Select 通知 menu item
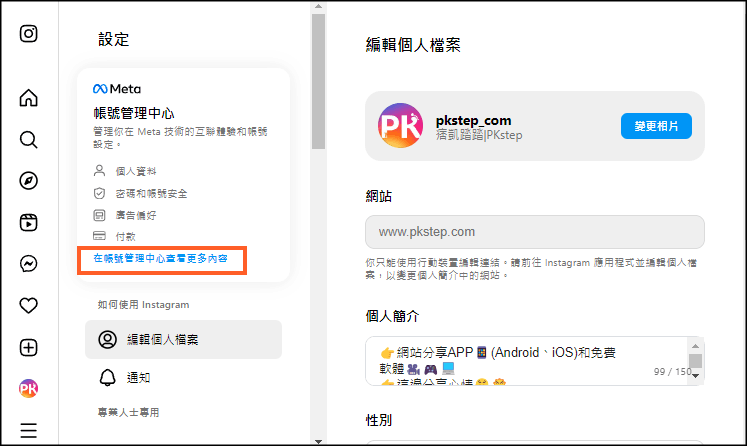The width and height of the screenshot is (747, 446). [183, 377]
